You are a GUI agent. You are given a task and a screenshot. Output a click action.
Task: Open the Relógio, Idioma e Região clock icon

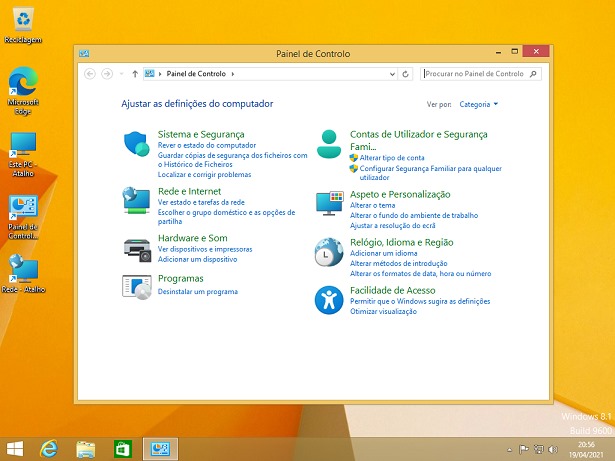(329, 252)
